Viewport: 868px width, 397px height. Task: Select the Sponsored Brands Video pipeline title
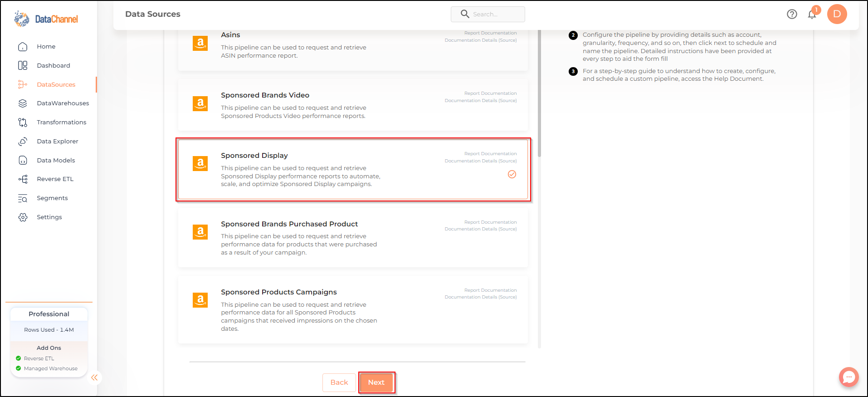tap(265, 95)
